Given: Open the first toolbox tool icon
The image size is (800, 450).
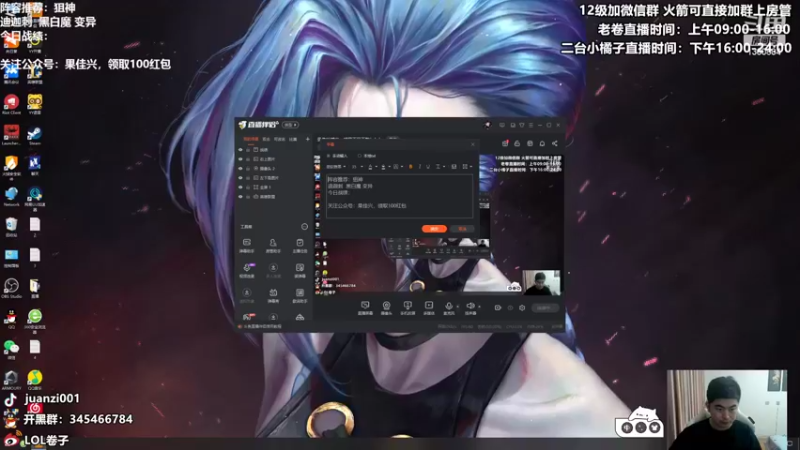Looking at the screenshot, I should (247, 243).
